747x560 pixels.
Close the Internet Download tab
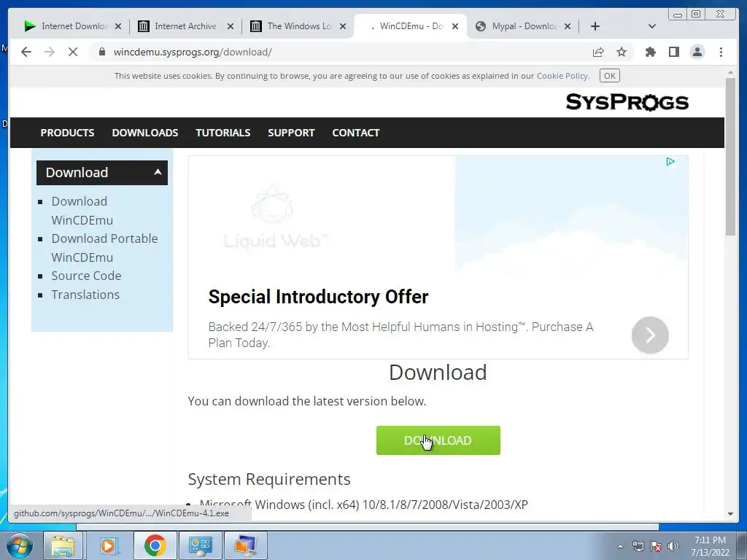pos(118,26)
